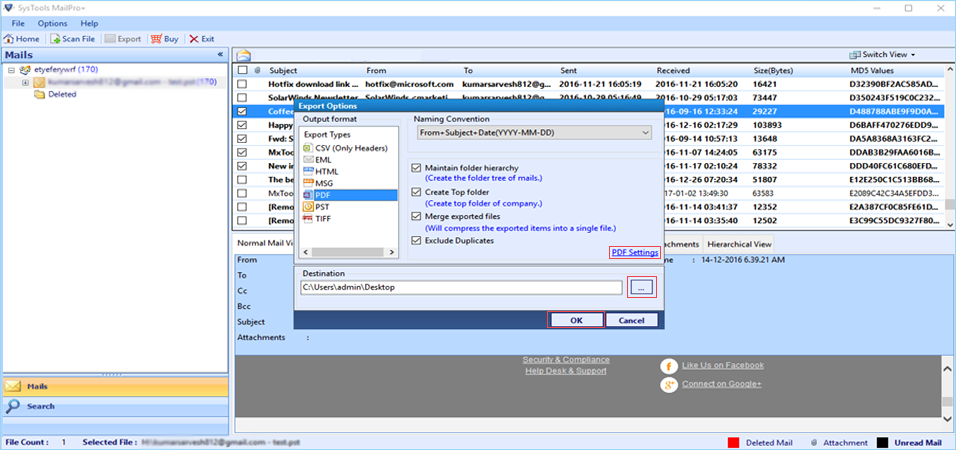
Task: Toggle Merge exported files checkbox
Action: click(416, 216)
